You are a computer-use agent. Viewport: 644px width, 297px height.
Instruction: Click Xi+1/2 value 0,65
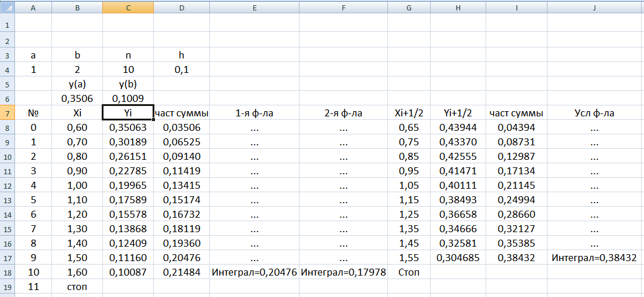coord(409,127)
